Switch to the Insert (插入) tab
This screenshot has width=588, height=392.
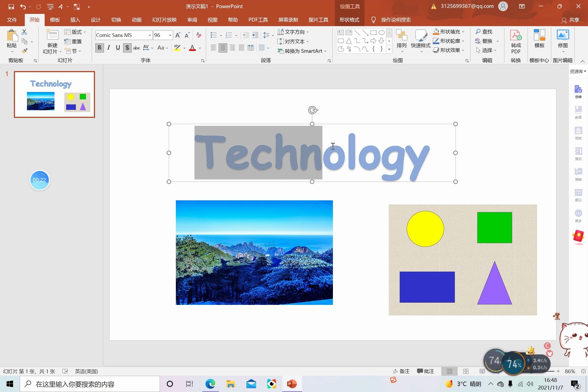coord(75,20)
